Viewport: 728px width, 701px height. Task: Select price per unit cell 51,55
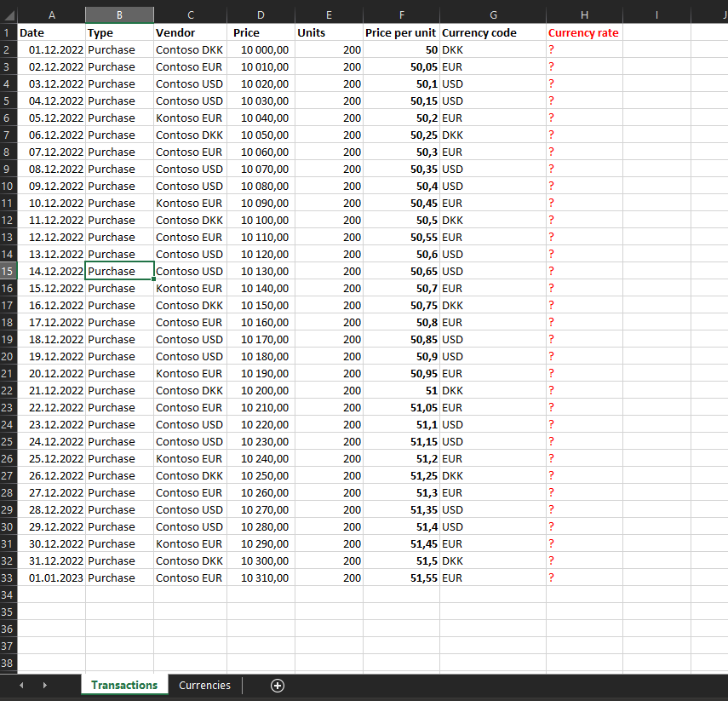(402, 577)
